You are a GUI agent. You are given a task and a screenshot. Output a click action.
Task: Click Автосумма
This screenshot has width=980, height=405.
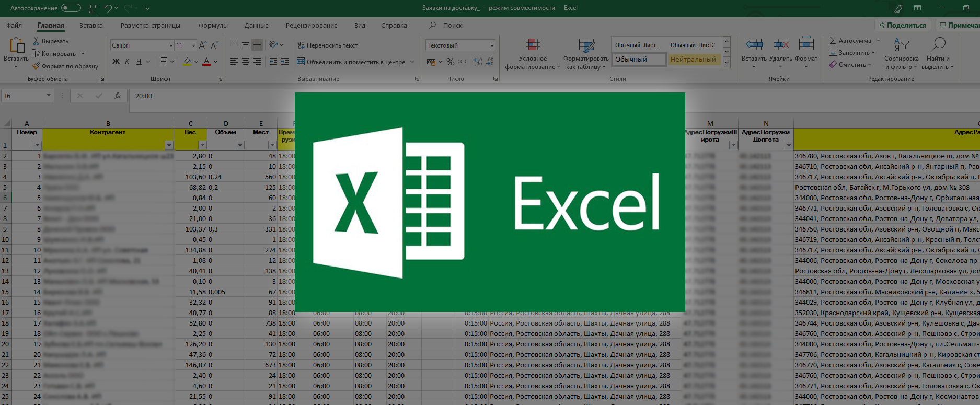(x=850, y=41)
